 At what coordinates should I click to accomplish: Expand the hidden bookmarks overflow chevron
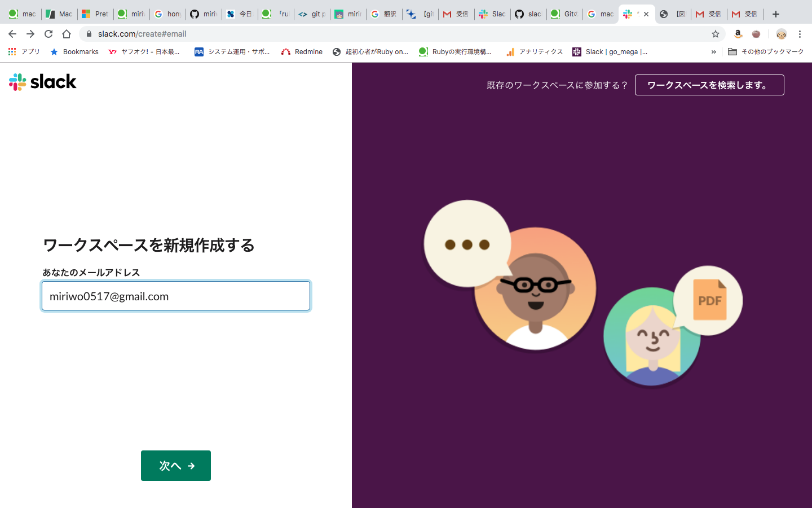pos(714,51)
